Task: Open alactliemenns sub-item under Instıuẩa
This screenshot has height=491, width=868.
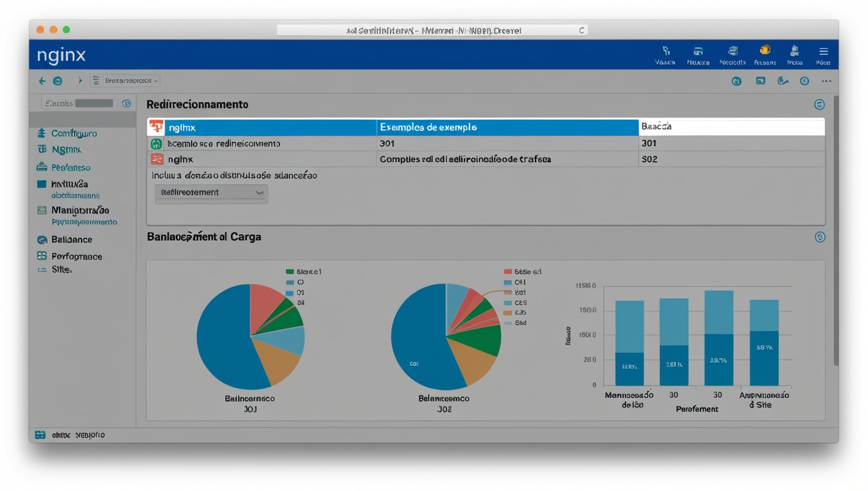Action: tap(75, 195)
